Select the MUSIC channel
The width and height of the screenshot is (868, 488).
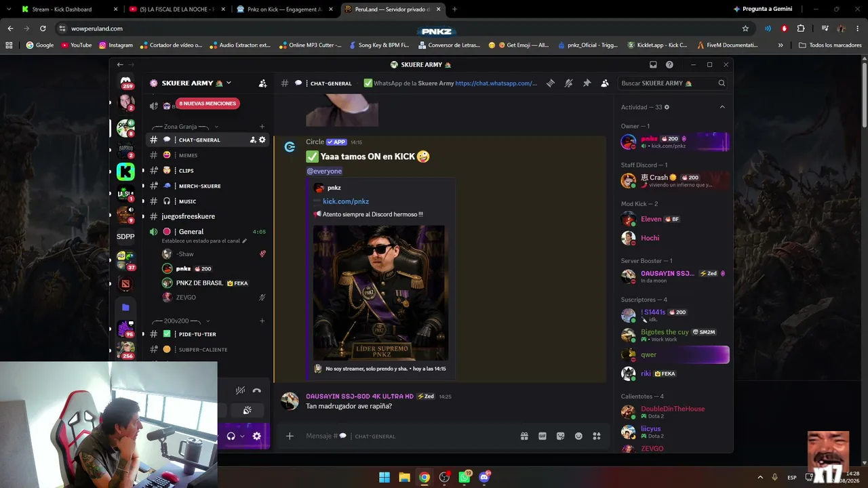(x=205, y=201)
